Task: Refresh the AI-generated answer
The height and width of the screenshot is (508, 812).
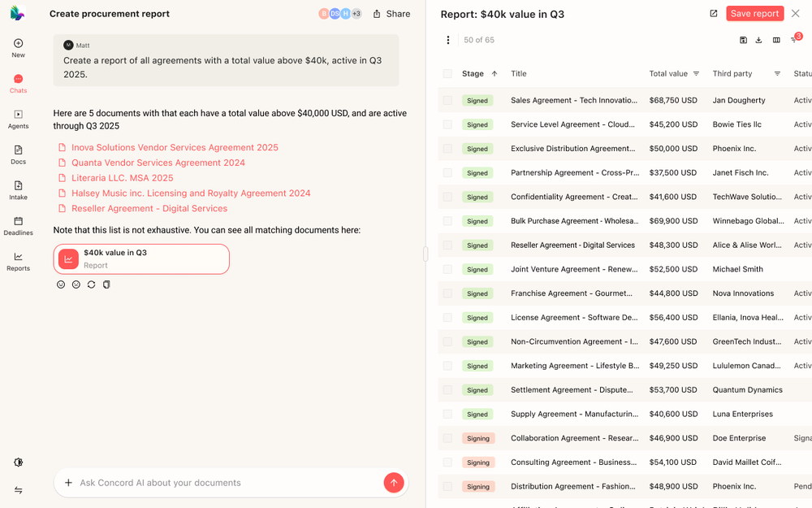Action: tap(91, 284)
